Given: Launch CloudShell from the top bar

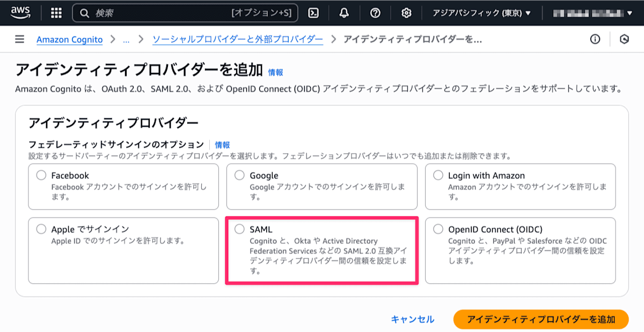Looking at the screenshot, I should 314,13.
